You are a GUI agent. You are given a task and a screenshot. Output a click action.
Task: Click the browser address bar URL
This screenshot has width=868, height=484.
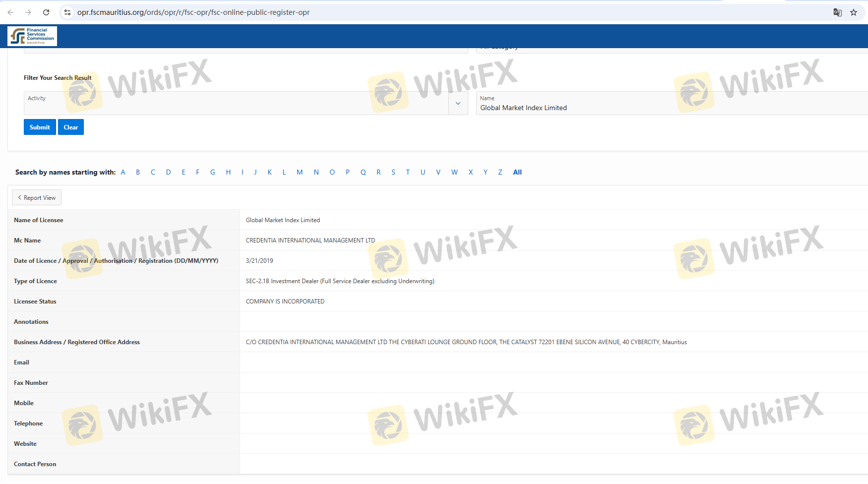tap(193, 12)
